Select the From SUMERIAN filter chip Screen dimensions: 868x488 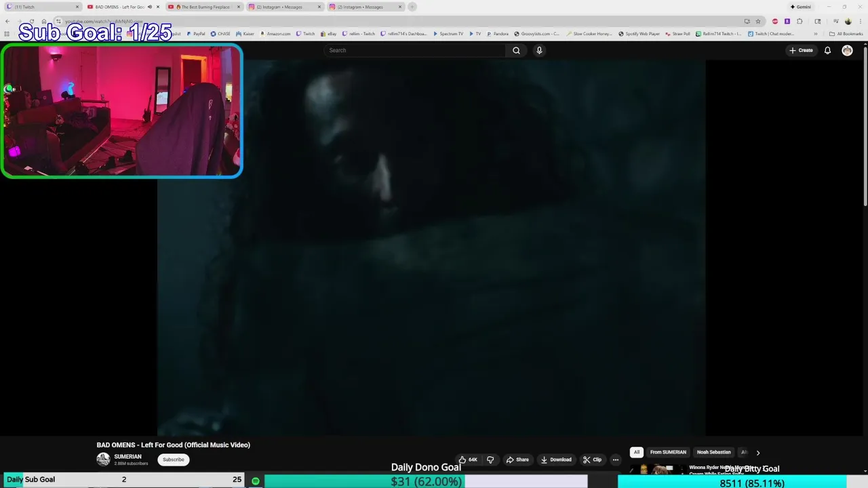tap(668, 452)
